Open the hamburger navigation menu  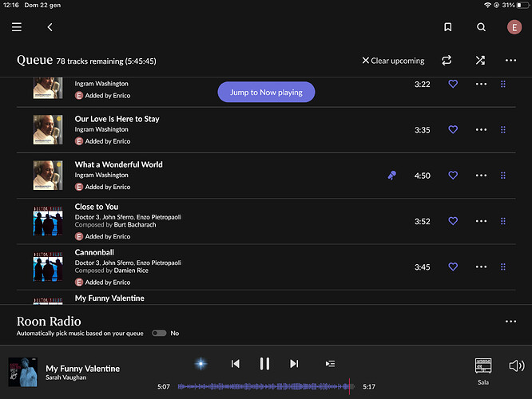pos(17,27)
